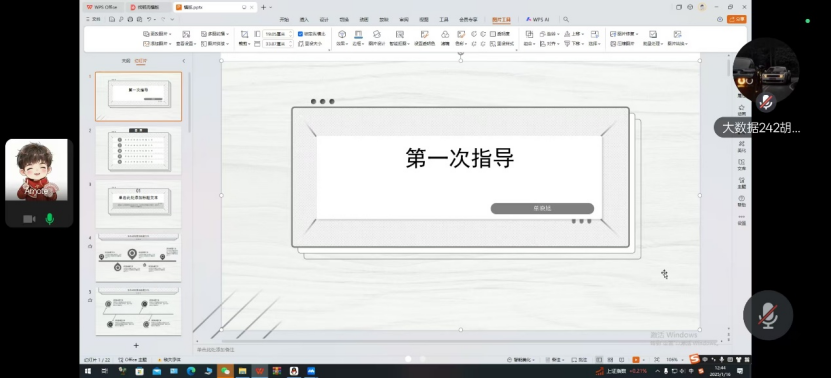Click the print icon in quick toolbar
The width and height of the screenshot is (831, 378).
[x=130, y=19]
